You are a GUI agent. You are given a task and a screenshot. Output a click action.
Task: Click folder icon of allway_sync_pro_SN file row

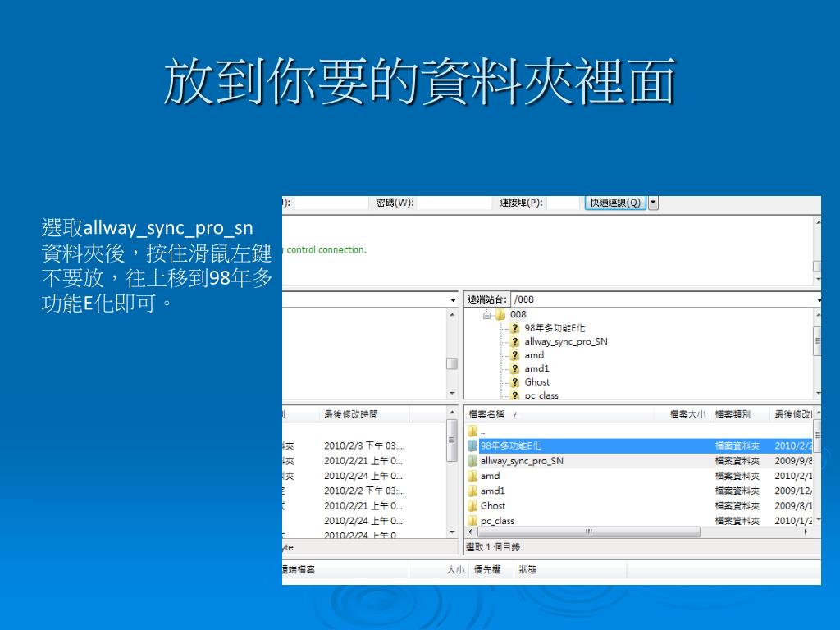[472, 461]
